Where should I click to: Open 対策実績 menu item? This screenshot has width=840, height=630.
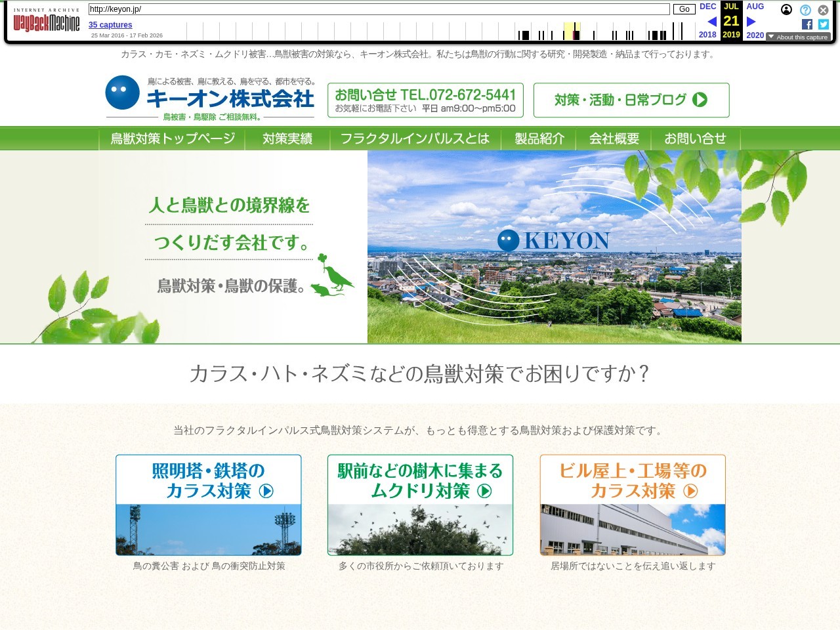pyautogui.click(x=287, y=138)
